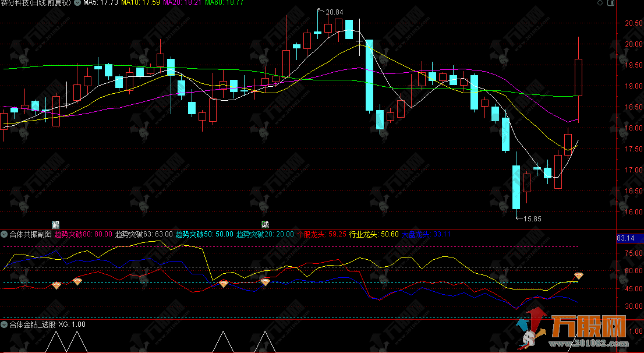Select the MA20: 18.21 label
The image size is (644, 353).
[x=182, y=2]
